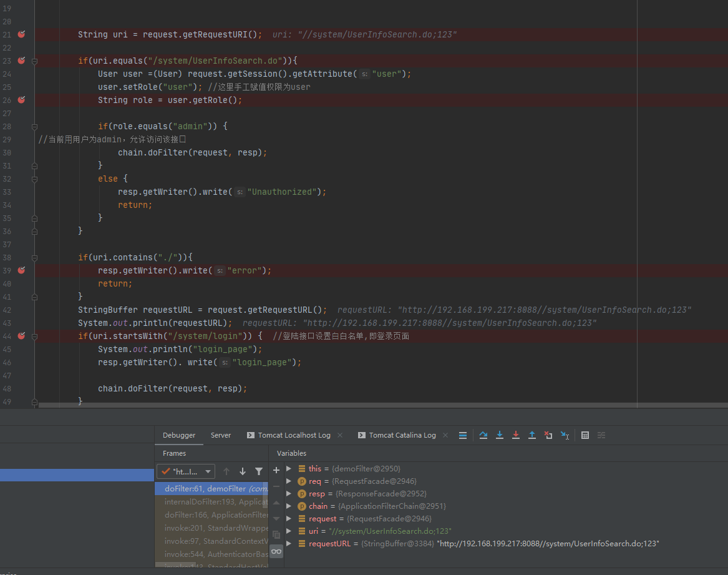This screenshot has height=575, width=728.
Task: Click the Step Over debugger icon
Action: (483, 435)
